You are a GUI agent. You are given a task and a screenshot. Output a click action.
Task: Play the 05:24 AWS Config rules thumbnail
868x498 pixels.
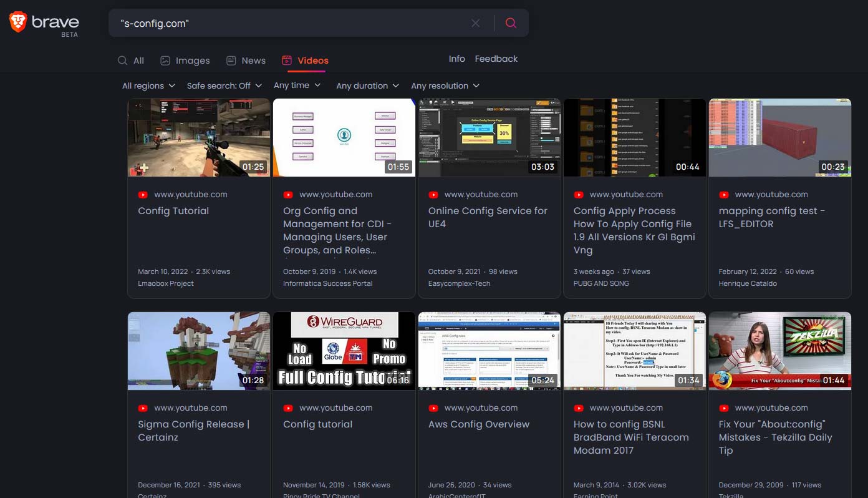tap(489, 351)
